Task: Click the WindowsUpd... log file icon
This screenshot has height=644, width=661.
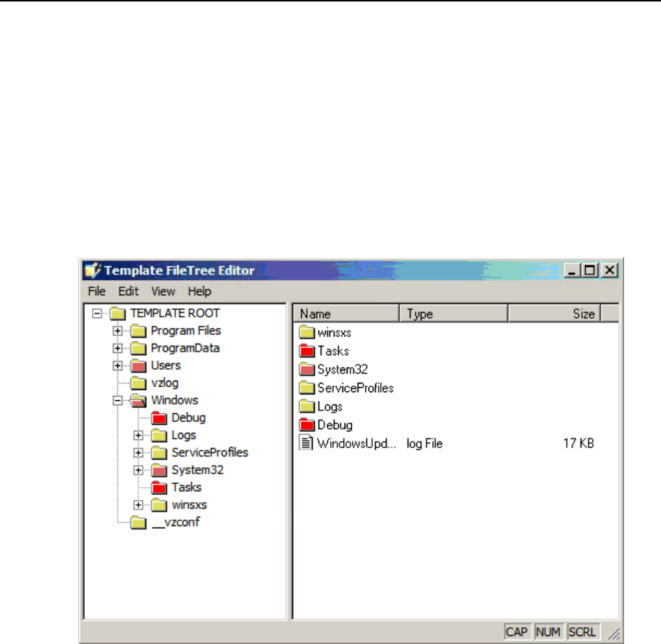Action: click(x=306, y=443)
